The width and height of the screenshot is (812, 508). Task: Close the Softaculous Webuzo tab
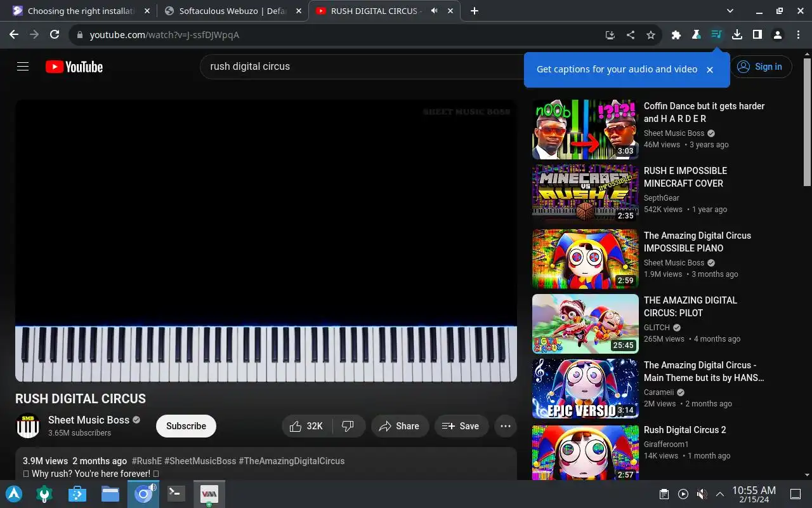tap(298, 11)
